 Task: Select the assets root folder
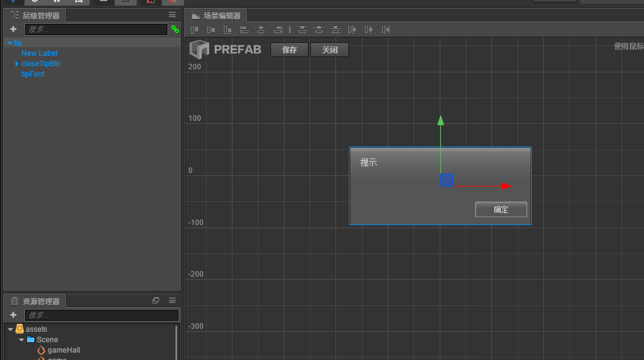tap(36, 329)
